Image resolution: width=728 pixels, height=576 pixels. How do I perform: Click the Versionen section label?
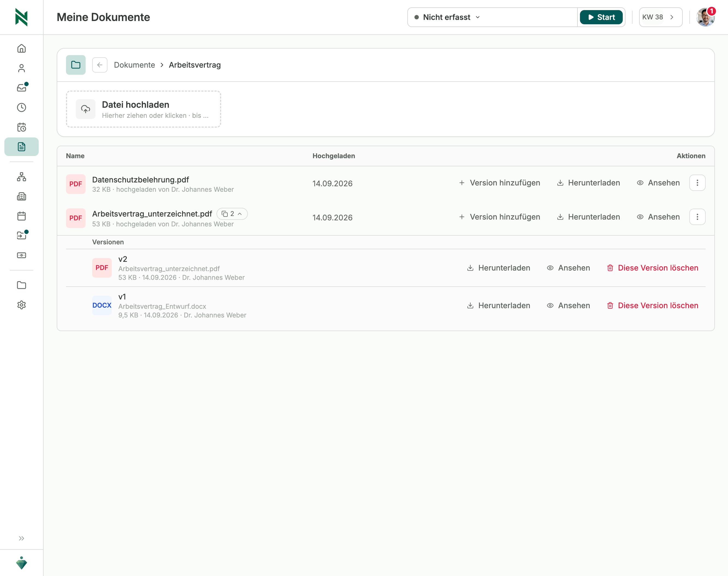[x=108, y=242]
